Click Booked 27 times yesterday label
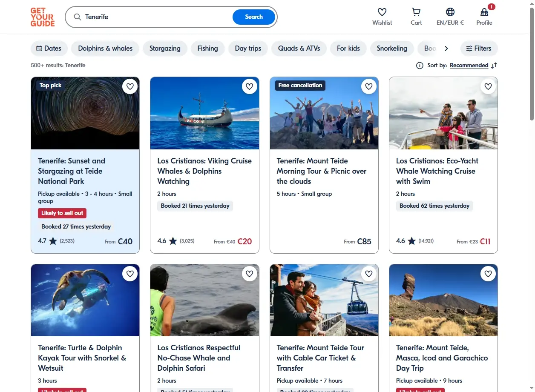The image size is (535, 392). 76,227
